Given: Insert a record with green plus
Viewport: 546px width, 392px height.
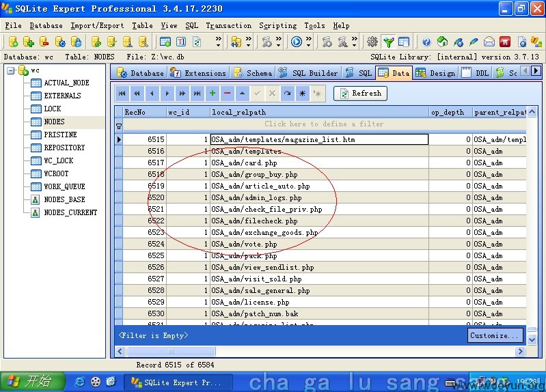Looking at the screenshot, I should click(x=213, y=94).
